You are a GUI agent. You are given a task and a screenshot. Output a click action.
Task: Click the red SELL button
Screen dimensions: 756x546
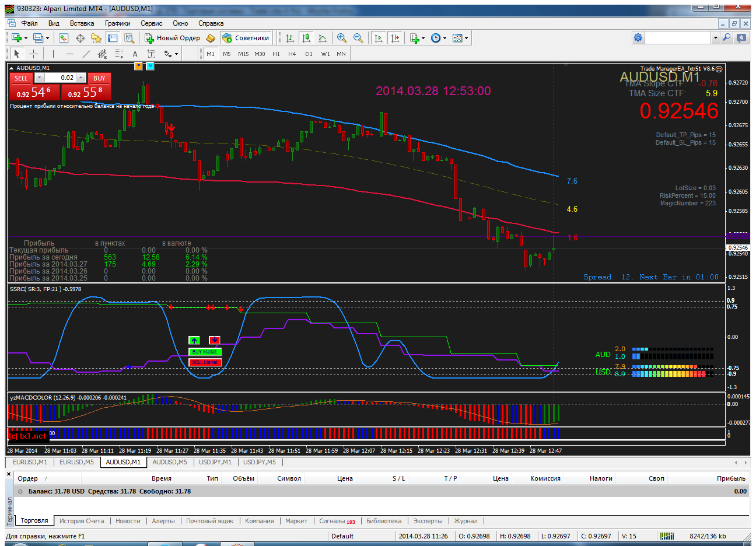point(21,78)
